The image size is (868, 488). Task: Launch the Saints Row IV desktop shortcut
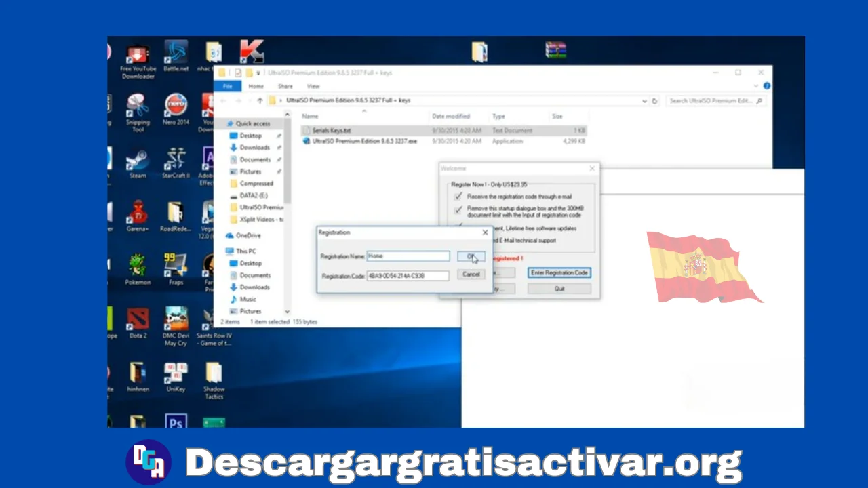pos(213,327)
